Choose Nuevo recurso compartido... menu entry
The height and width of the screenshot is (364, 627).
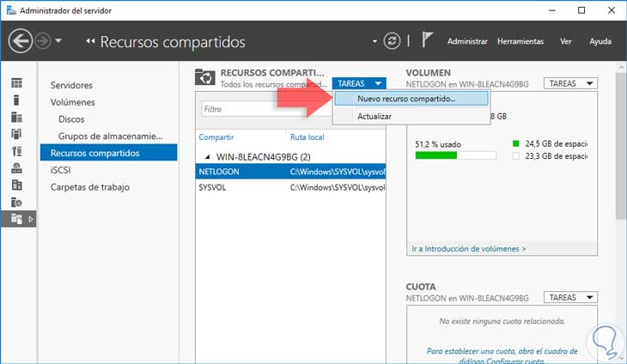(411, 99)
